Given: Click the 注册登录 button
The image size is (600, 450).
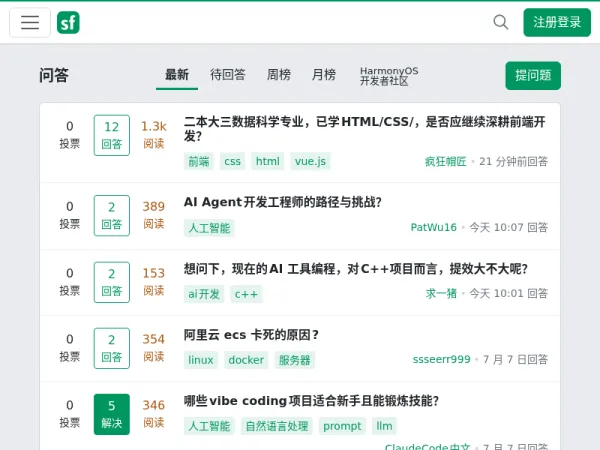Looking at the screenshot, I should point(557,22).
